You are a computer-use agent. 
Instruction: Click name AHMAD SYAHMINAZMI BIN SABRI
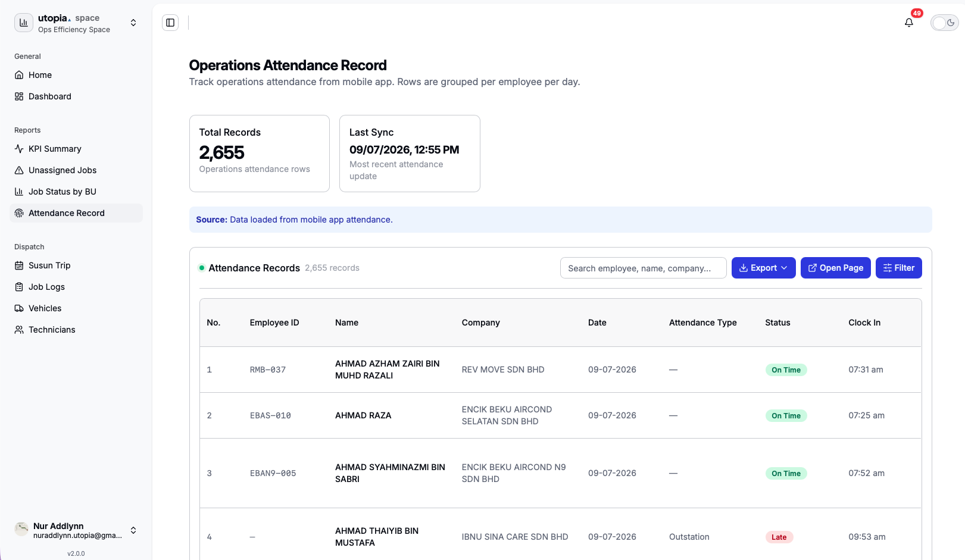[390, 473]
